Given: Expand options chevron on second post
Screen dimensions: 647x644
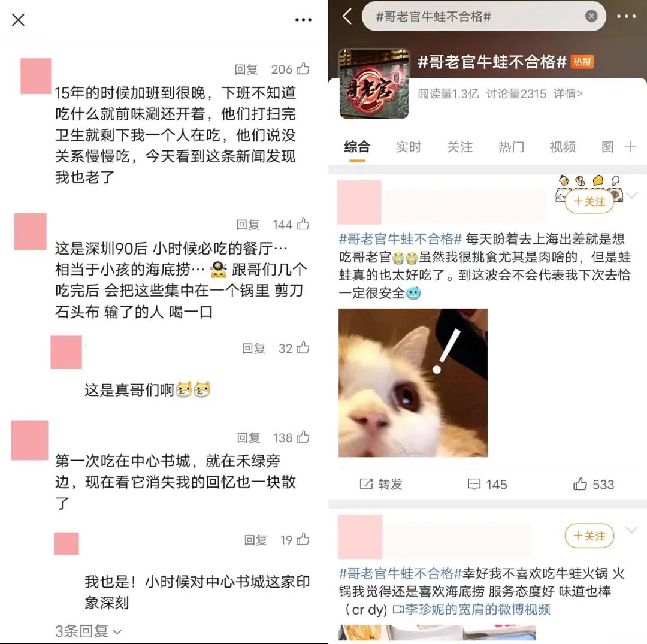Looking at the screenshot, I should [x=632, y=530].
